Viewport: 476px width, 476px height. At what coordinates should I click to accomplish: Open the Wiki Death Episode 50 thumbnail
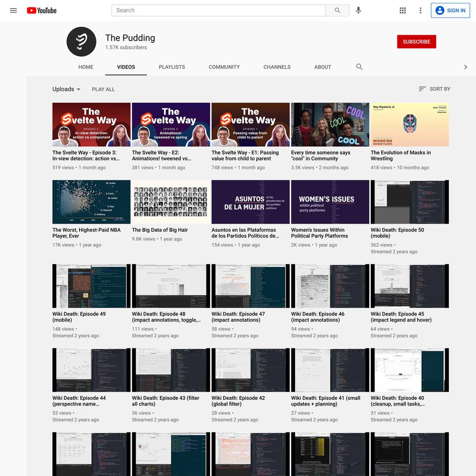409,202
